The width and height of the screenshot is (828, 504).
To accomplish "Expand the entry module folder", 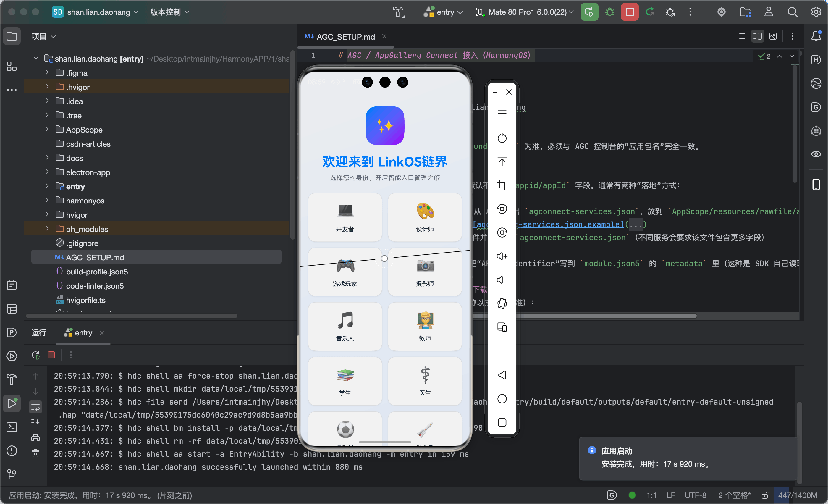I will click(x=47, y=186).
